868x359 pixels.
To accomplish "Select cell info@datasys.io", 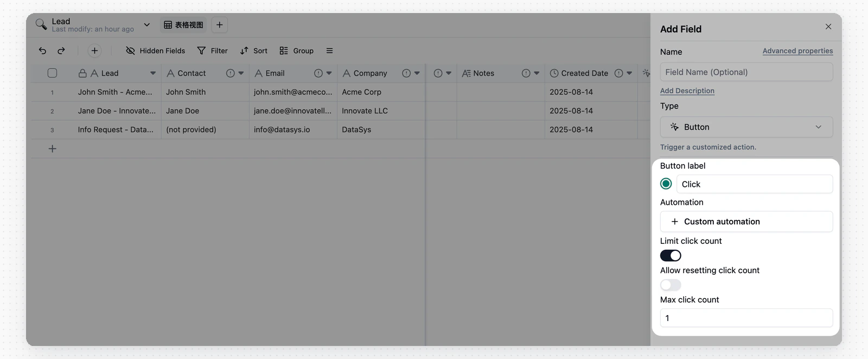I will pos(293,130).
